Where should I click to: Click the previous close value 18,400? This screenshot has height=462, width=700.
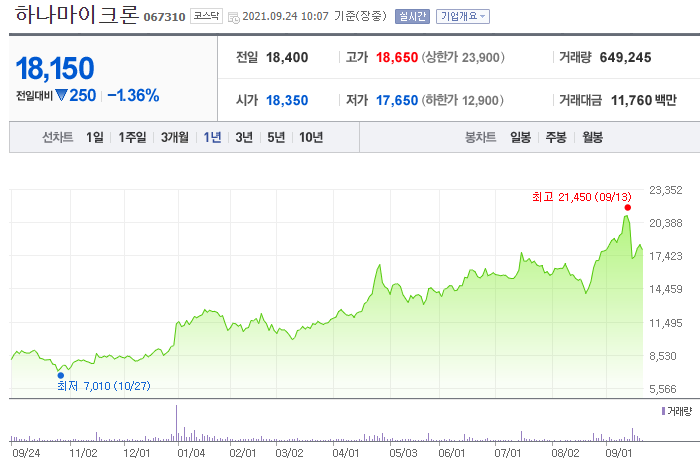click(x=287, y=58)
